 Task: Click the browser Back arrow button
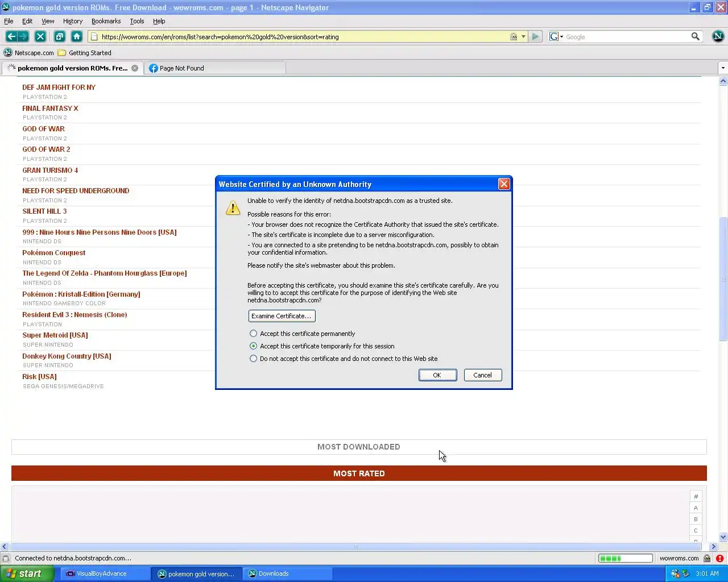[x=11, y=36]
